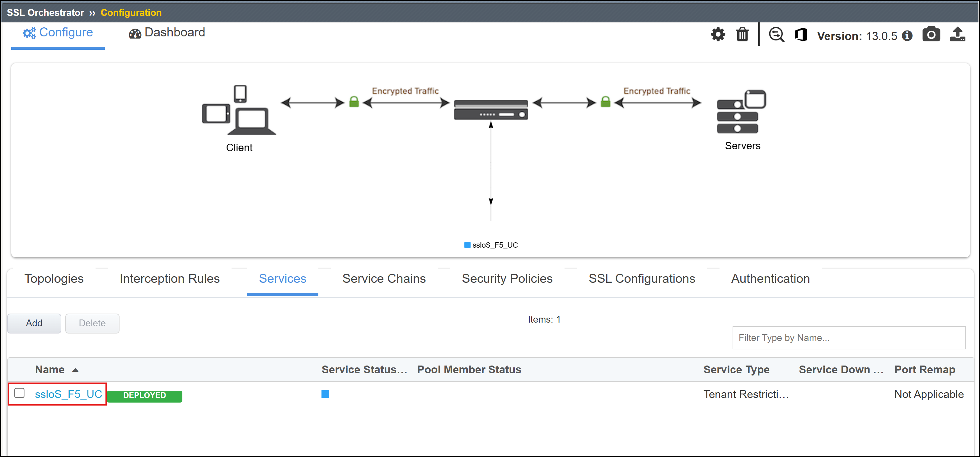Screen dimensions: 980x457
Task: Click the camera snapshot icon
Action: [931, 34]
